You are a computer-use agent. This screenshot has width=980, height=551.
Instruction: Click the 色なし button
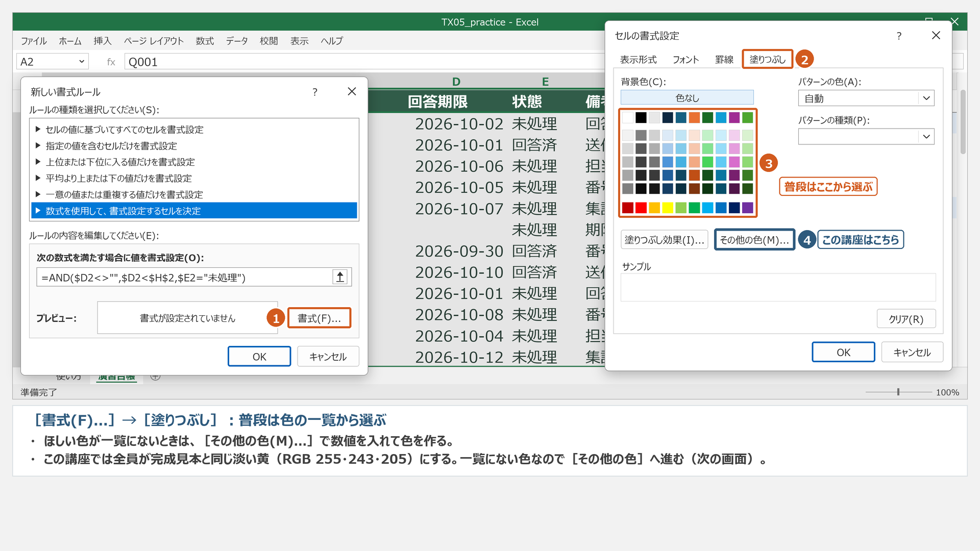pyautogui.click(x=687, y=97)
